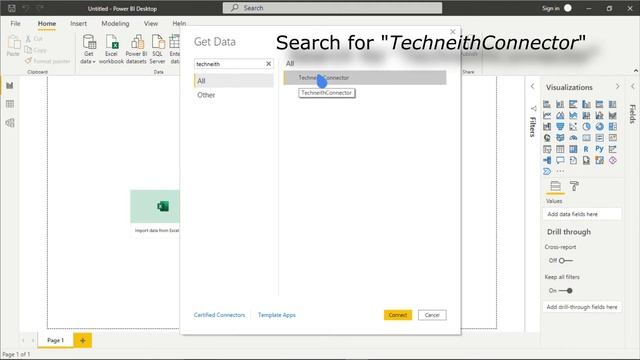Toggle the Keep all filters switch
This screenshot has width=640, height=360.
[566, 291]
